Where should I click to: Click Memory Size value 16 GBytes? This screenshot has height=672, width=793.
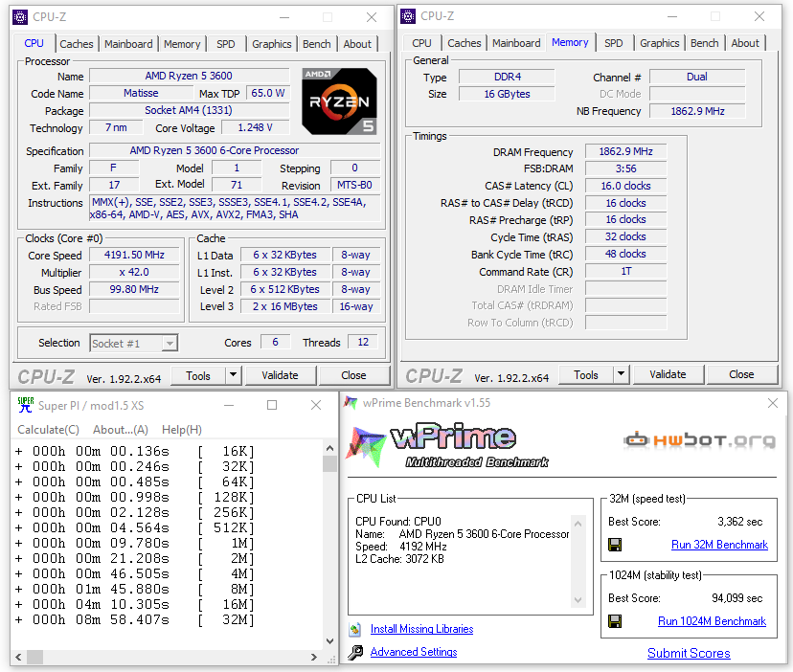point(507,94)
